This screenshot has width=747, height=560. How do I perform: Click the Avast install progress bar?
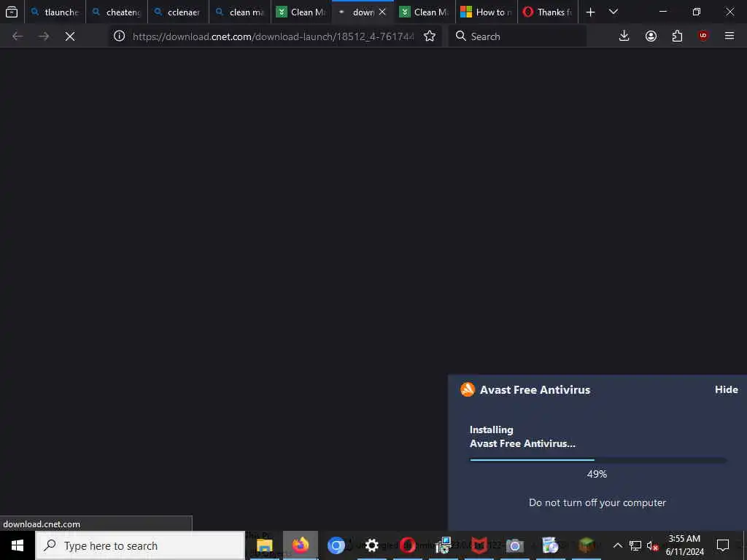pos(598,460)
